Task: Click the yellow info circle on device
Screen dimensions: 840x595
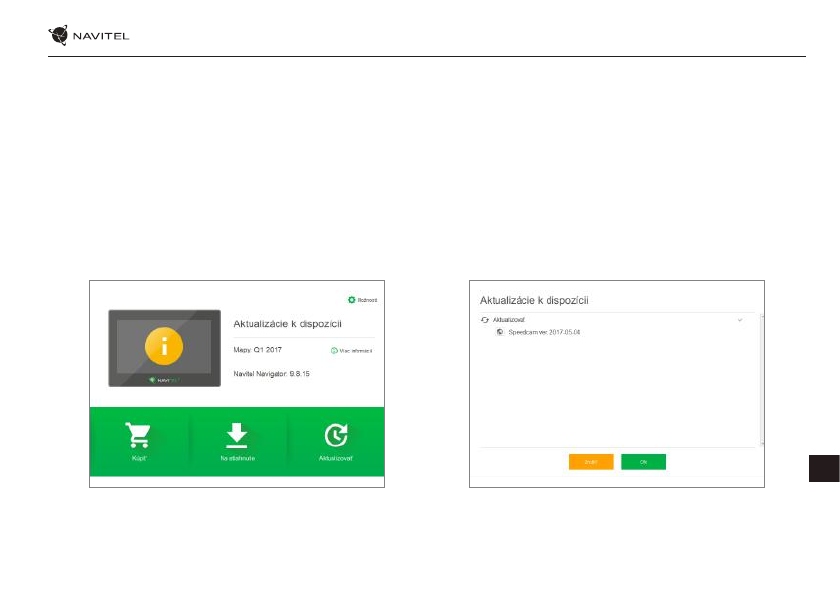Action: pos(164,346)
